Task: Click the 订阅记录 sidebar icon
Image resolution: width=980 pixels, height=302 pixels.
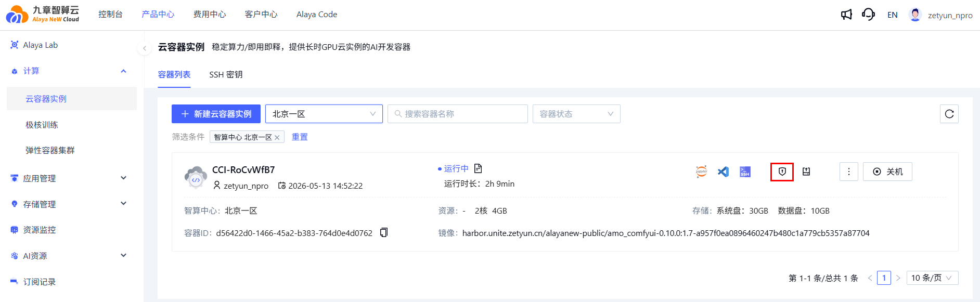Action: pos(14,282)
